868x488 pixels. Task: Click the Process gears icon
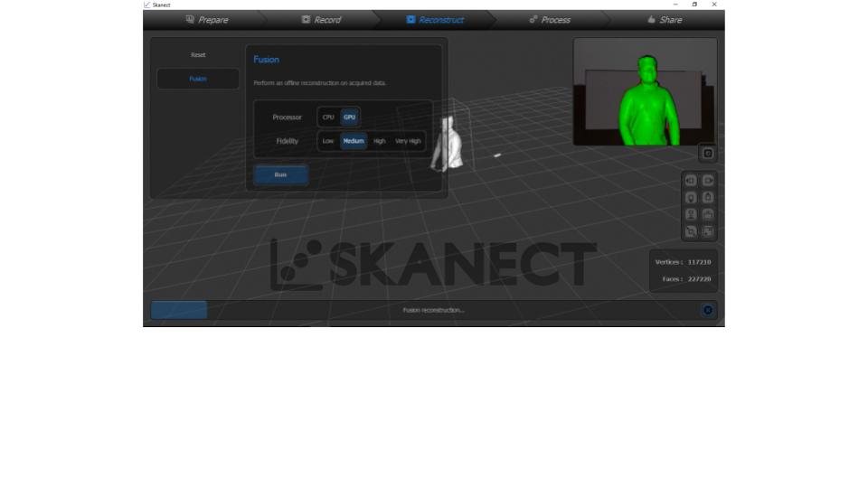[x=533, y=19]
